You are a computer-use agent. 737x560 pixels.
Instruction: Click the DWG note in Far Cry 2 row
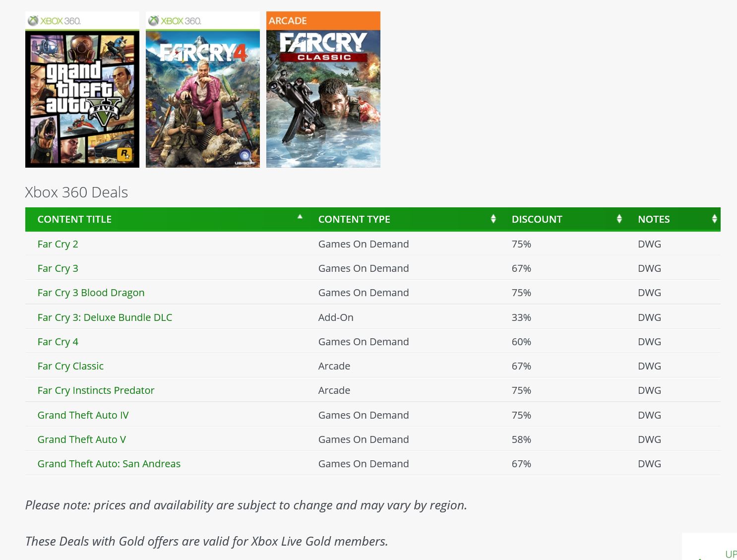[x=650, y=244]
